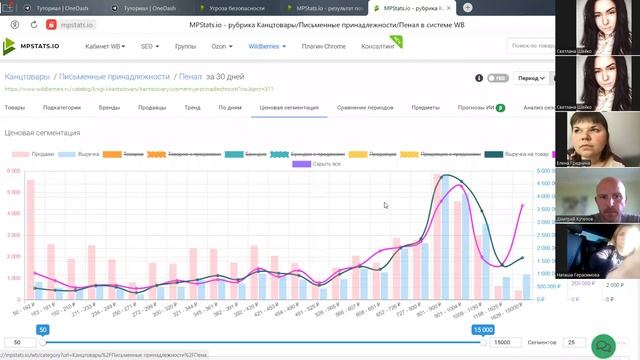Screen dimensions: 640x360
Task: Open the green chat support bubble
Action: tap(603, 346)
